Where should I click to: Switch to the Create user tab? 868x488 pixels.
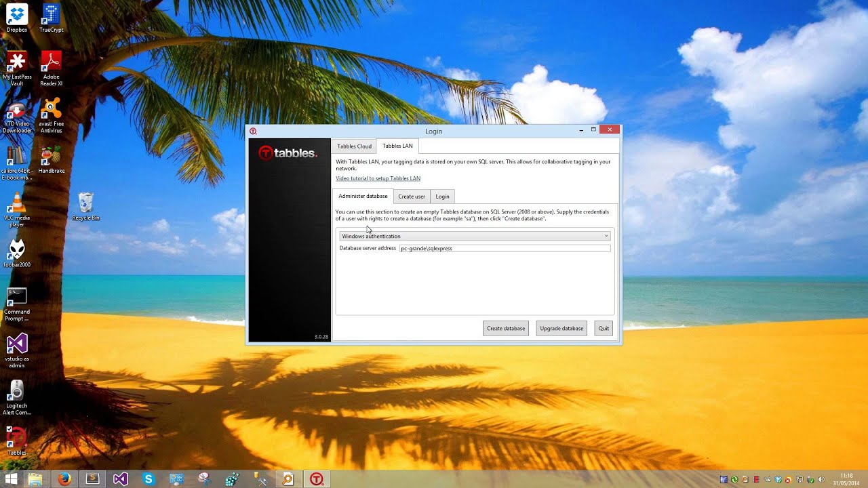click(x=412, y=197)
